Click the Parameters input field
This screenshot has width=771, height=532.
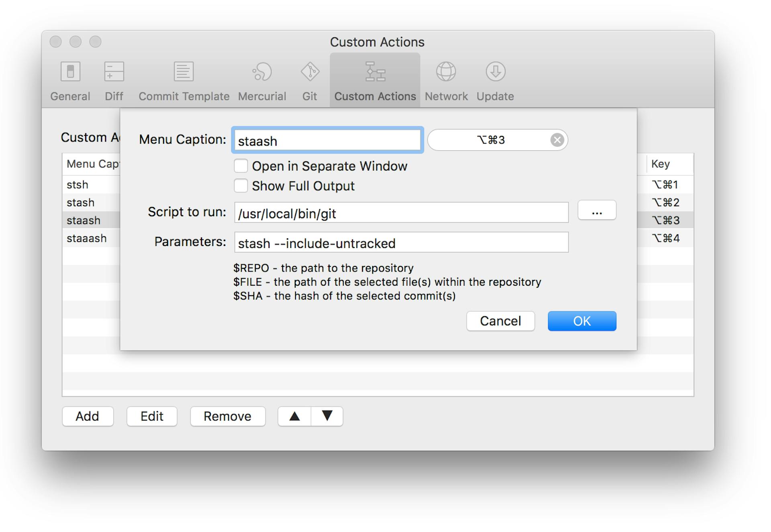(401, 243)
